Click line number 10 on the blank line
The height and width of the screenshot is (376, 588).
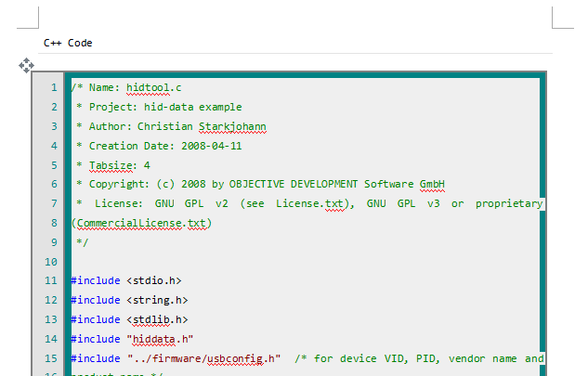point(52,262)
